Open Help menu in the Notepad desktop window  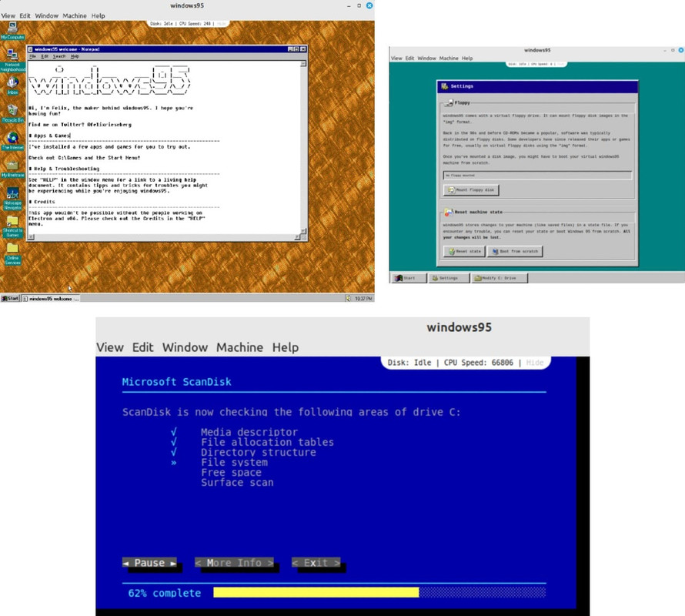[x=98, y=15]
